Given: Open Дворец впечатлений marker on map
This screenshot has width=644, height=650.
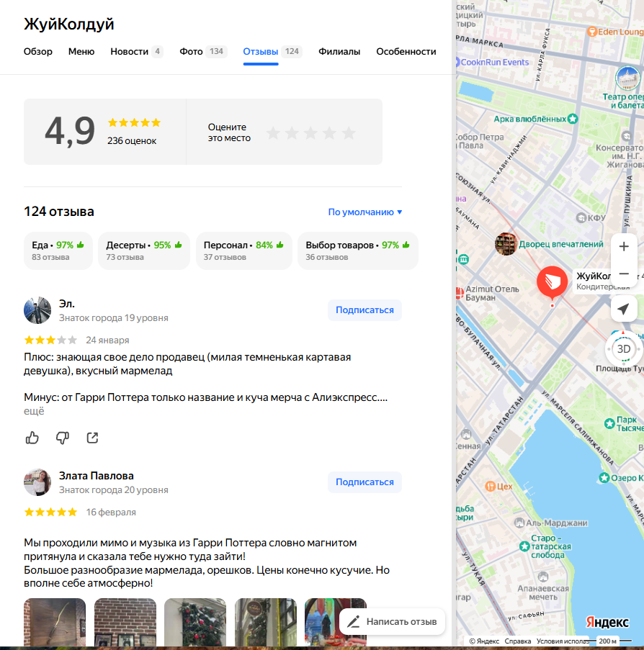Looking at the screenshot, I should click(x=506, y=244).
